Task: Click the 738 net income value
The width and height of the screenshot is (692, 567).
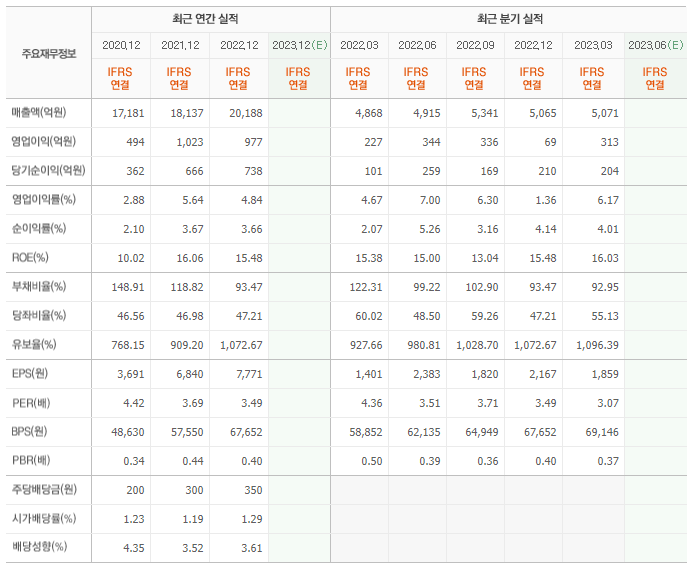Action: [253, 171]
